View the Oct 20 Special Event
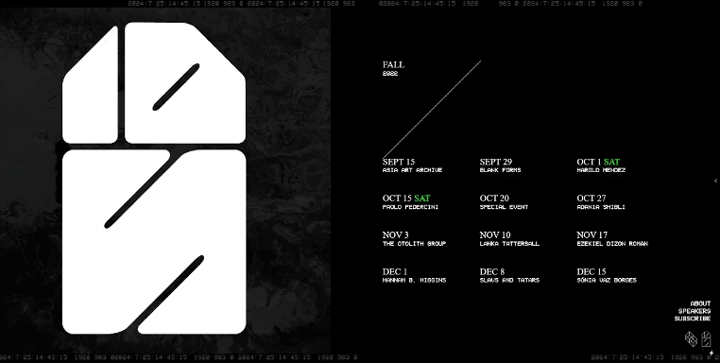This screenshot has width=720, height=363. point(504,202)
